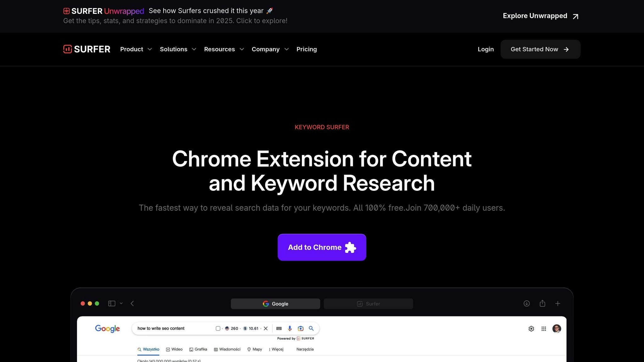Click the Powered by Surfer label
644x362 pixels.
point(296,338)
